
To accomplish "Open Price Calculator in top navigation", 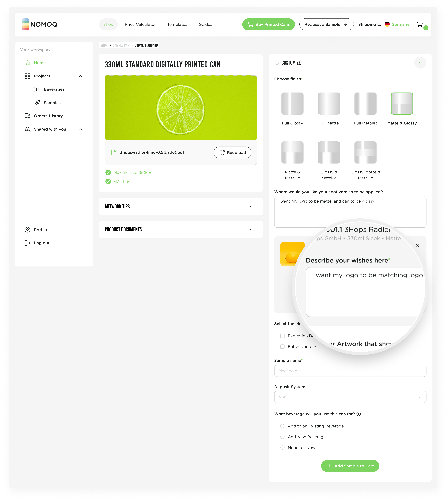I will tap(140, 24).
